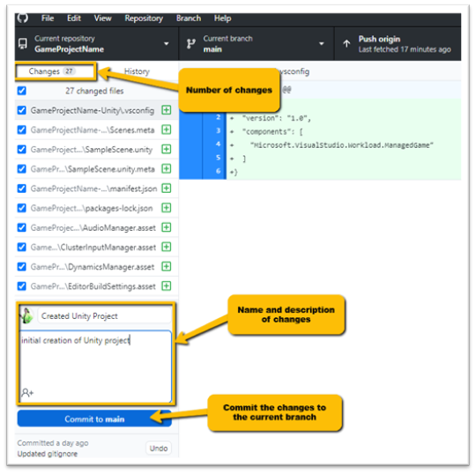Click the commit summary field
Screen dimensions: 476x474
(104, 316)
